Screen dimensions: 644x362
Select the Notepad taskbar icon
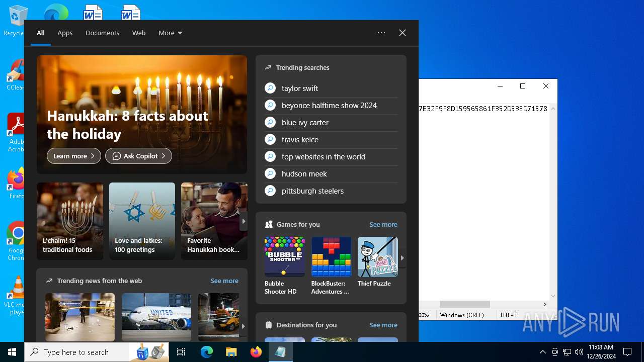pos(280,352)
